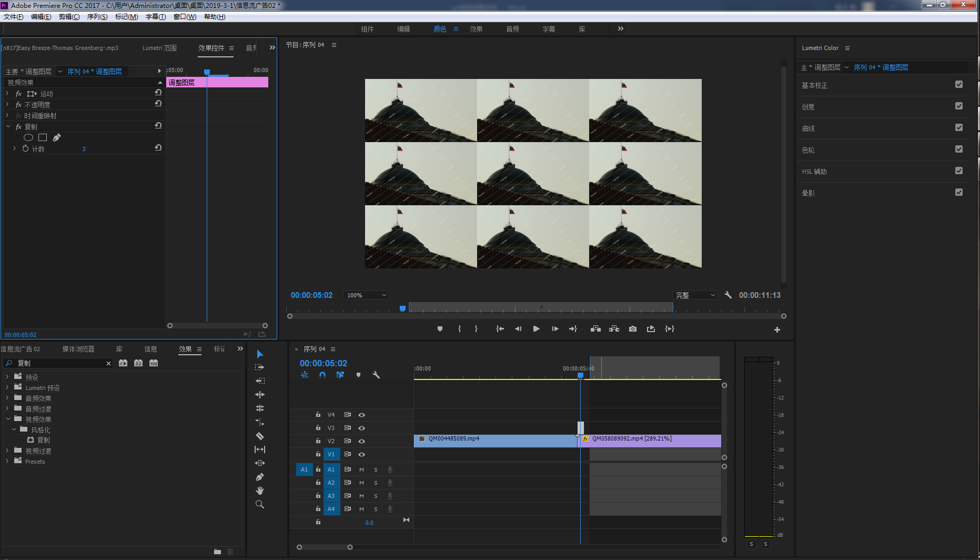Select the Slip tool
The image size is (980, 560).
click(260, 449)
